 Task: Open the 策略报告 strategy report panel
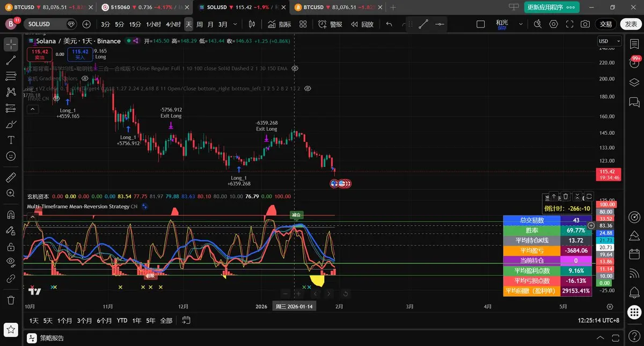coord(47,338)
